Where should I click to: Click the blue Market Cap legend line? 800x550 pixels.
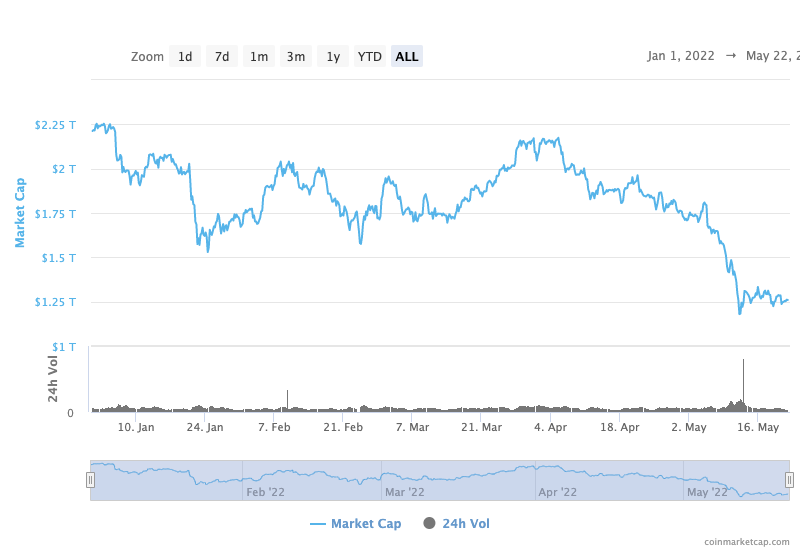click(318, 523)
